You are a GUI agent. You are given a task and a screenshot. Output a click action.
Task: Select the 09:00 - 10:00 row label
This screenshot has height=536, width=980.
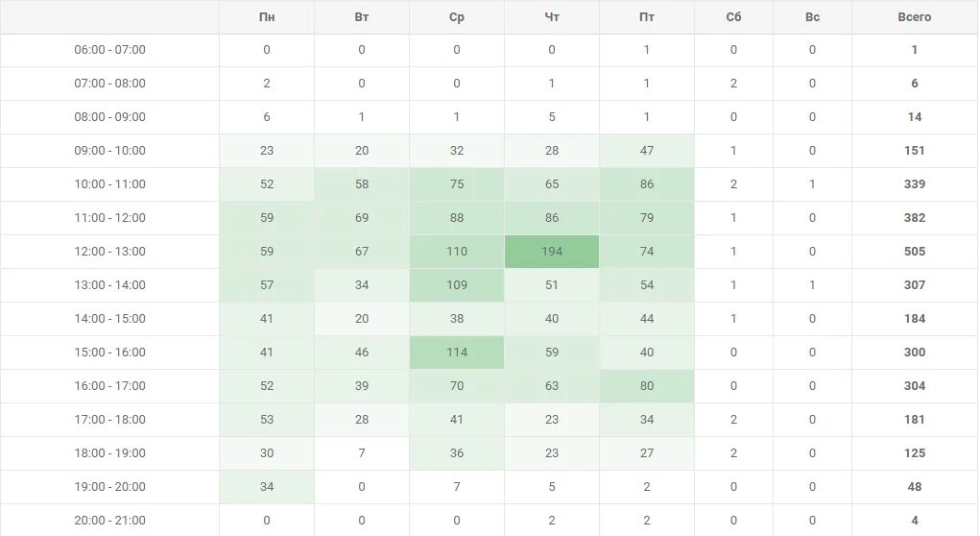pos(110,151)
